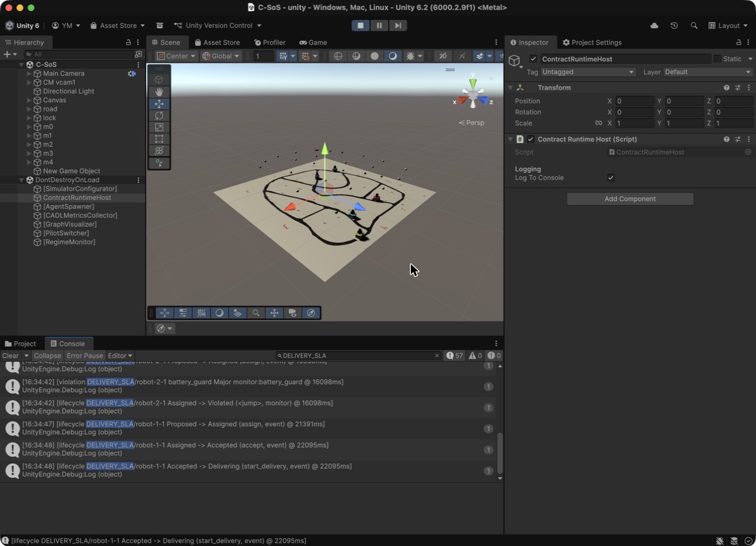Expand the Main Camera hierarchy item
The width and height of the screenshot is (756, 546).
click(29, 73)
